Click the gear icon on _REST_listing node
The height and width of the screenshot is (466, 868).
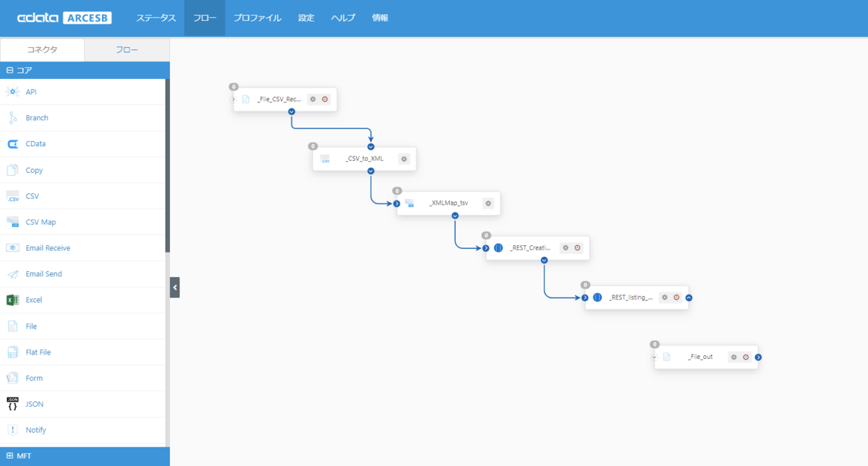(665, 297)
